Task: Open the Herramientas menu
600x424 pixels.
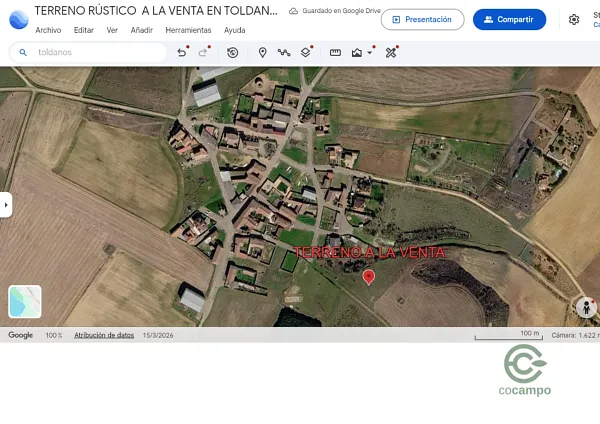Action: point(188,30)
